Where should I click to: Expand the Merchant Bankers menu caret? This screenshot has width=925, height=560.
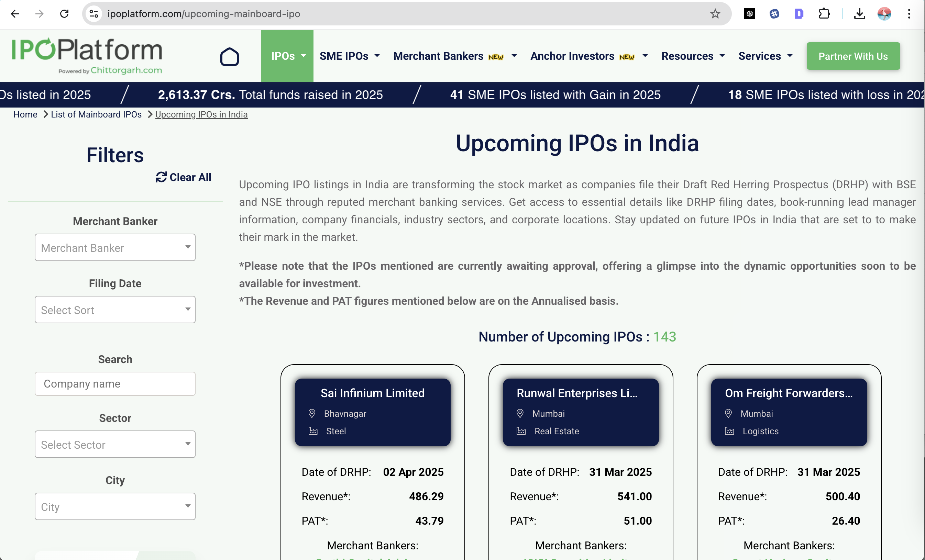(x=514, y=56)
